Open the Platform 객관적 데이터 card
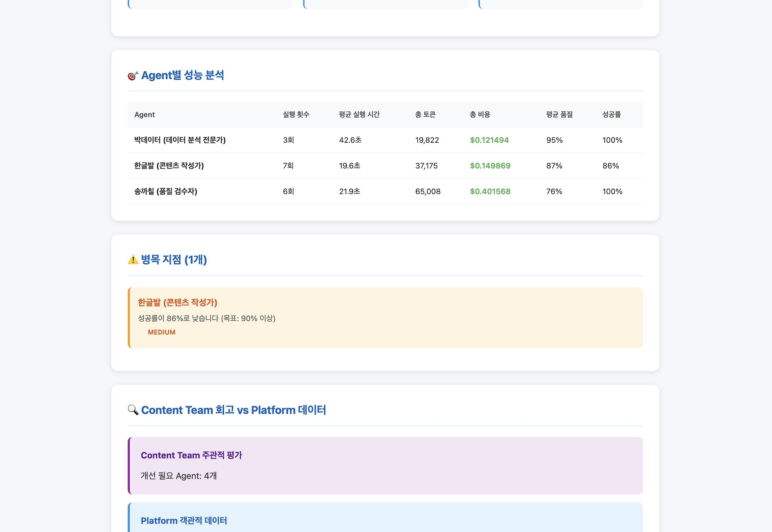The image size is (772, 532). pos(184,520)
